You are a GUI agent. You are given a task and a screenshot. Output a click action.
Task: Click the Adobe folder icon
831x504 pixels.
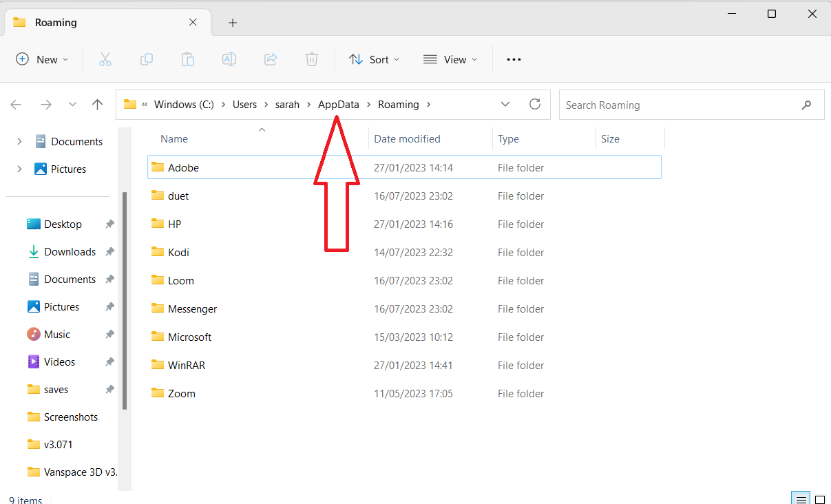(x=158, y=167)
